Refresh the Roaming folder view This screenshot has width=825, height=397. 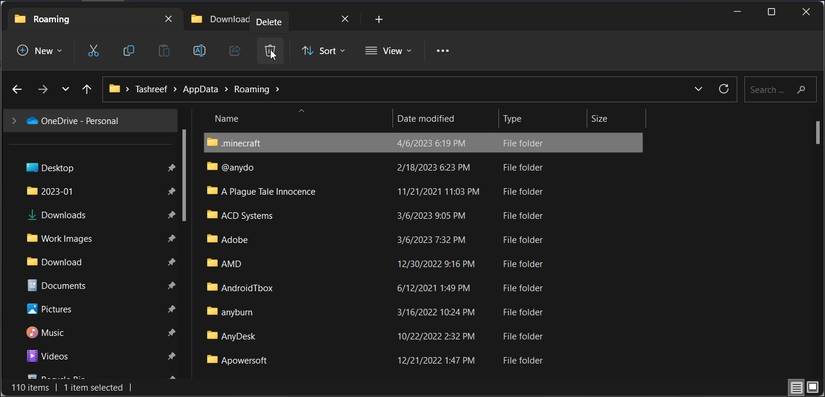[x=723, y=89]
